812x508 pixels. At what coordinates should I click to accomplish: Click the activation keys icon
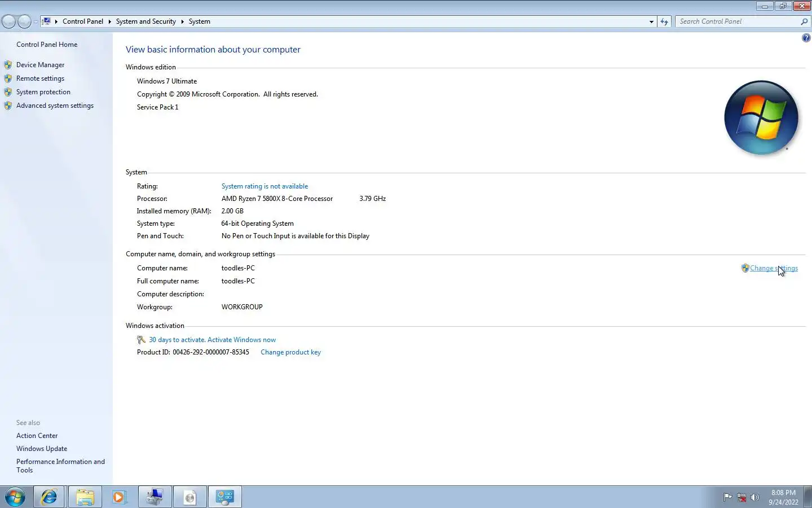[x=142, y=340]
